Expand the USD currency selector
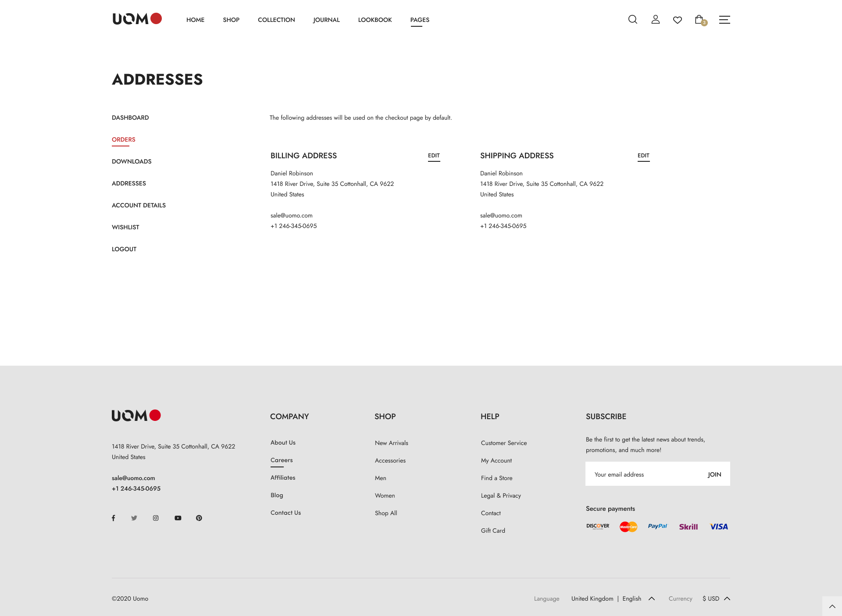The width and height of the screenshot is (842, 616). [716, 598]
